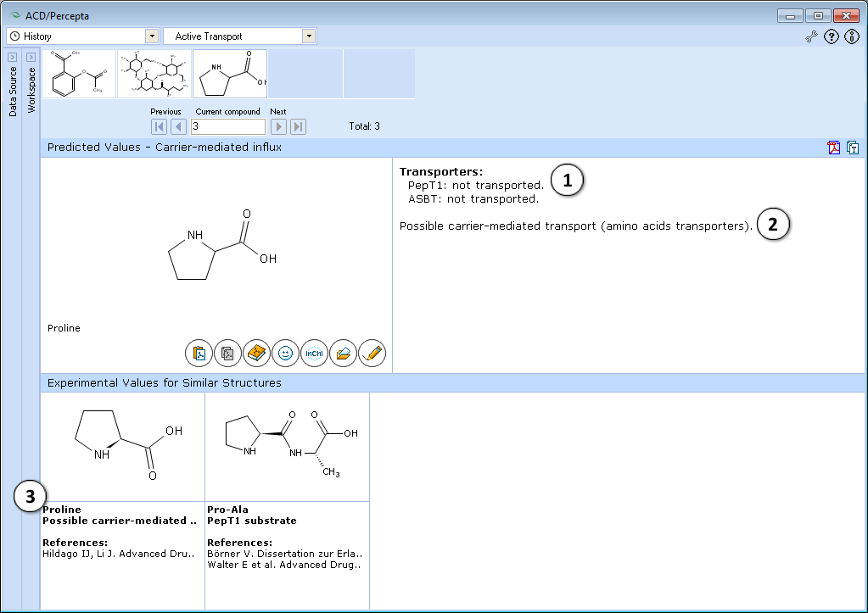Click the InChI input icon
Image resolution: width=868 pixels, height=613 pixels.
coord(314,353)
